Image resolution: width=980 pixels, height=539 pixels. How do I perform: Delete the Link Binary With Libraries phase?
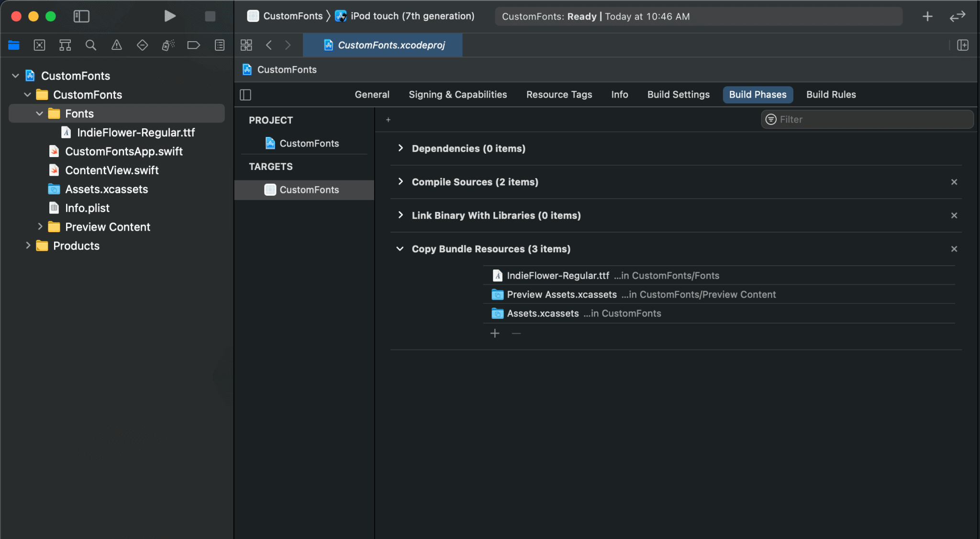point(954,215)
